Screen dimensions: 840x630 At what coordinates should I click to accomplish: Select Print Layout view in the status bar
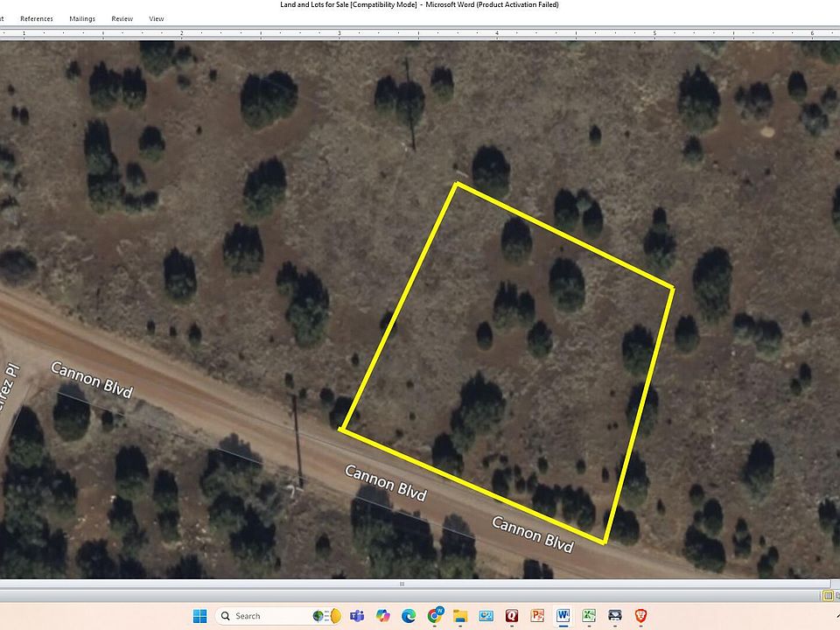[x=828, y=596]
